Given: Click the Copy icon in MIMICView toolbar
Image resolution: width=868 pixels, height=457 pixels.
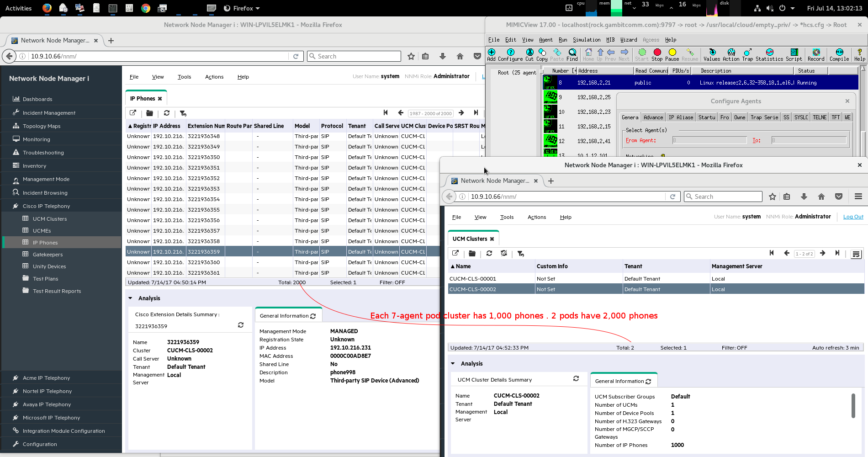Looking at the screenshot, I should click(542, 55).
